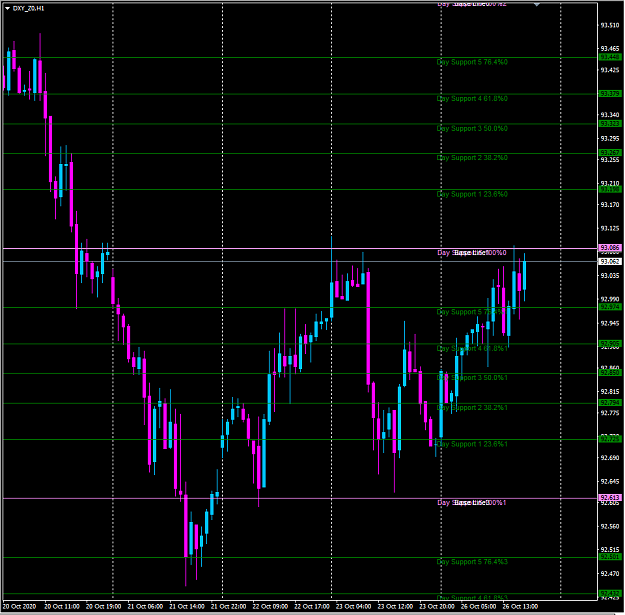Click the 'Day Support 1 23.6%1' label
625x615 pixels.
(x=472, y=444)
